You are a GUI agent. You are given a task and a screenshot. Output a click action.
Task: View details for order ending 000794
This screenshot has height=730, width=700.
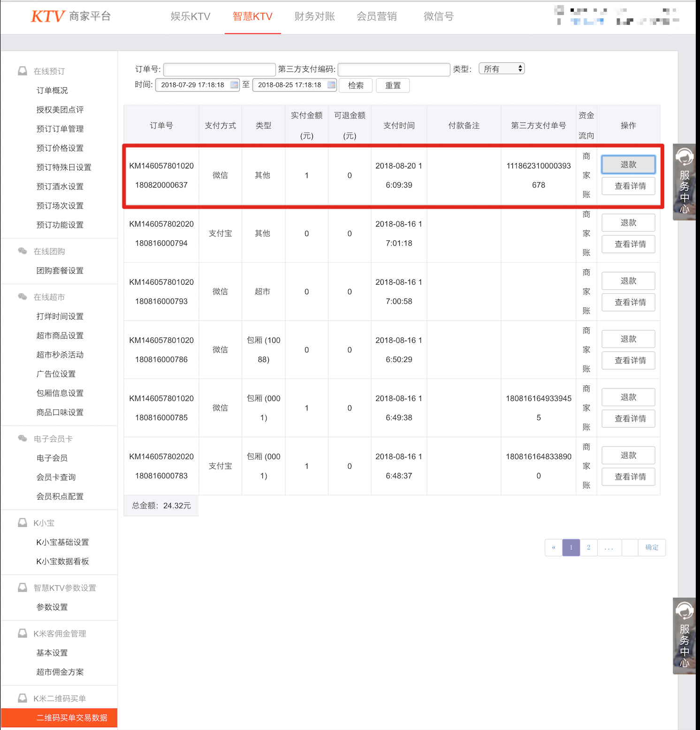tap(628, 244)
